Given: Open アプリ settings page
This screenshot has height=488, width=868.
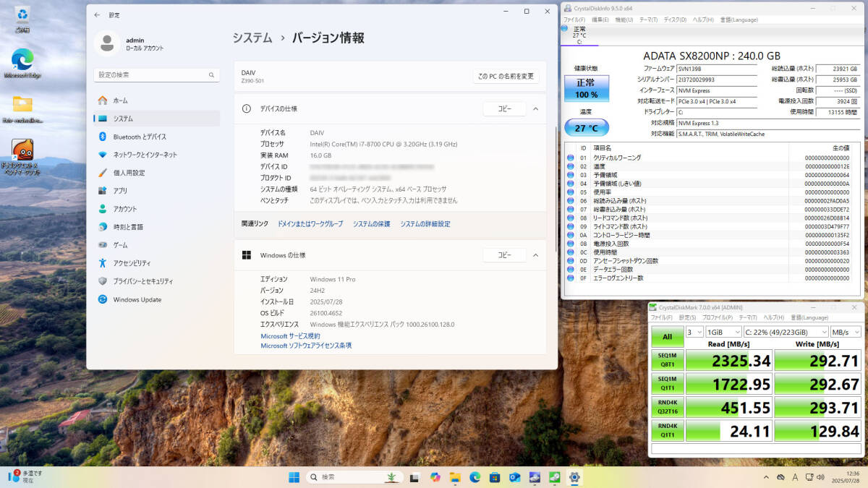Looking at the screenshot, I should pyautogui.click(x=156, y=191).
